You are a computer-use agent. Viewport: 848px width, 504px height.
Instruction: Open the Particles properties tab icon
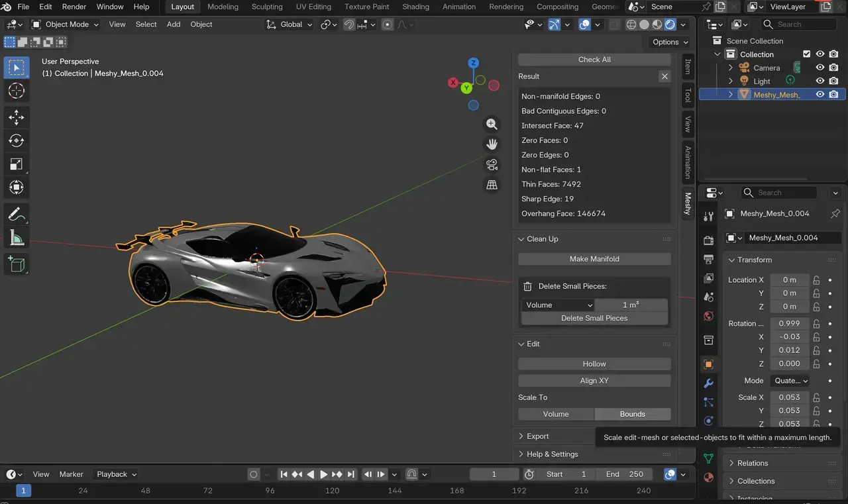pyautogui.click(x=708, y=402)
